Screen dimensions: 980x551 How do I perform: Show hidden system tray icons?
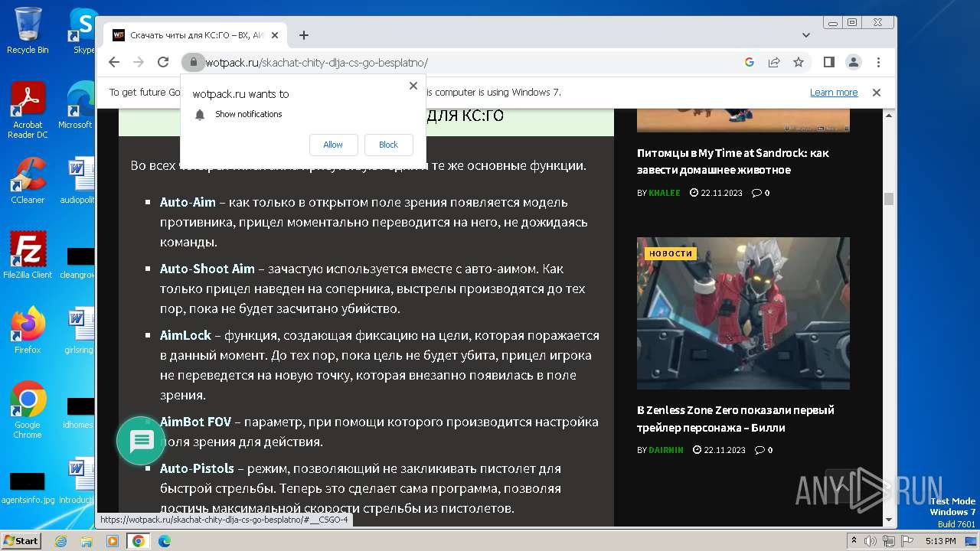point(854,541)
